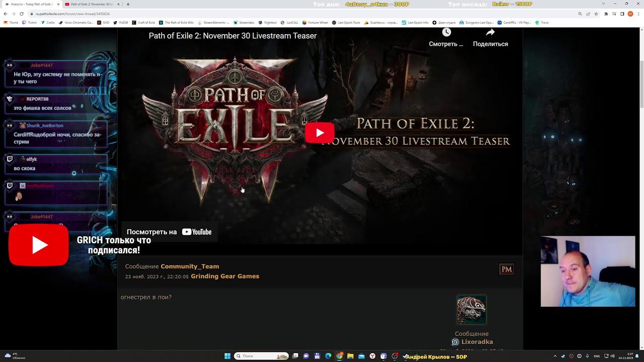Open Community_Team profile link

tap(190, 266)
